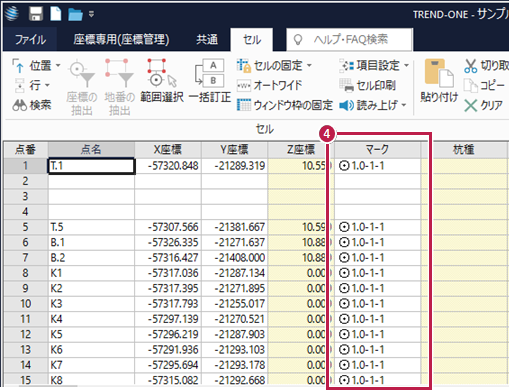Screen dimensions: 509x392
Task: Click Y coordinate -21293.178 cell
Action: [235, 365]
